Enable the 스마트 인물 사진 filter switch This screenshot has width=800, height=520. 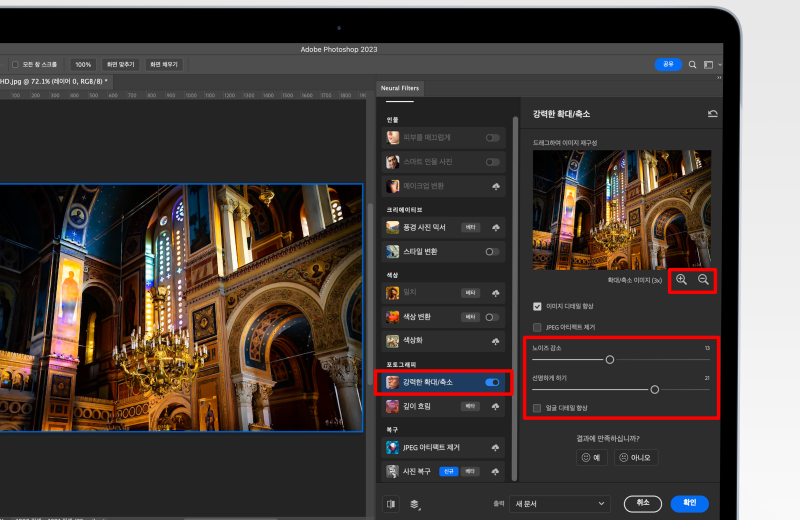(x=492, y=162)
